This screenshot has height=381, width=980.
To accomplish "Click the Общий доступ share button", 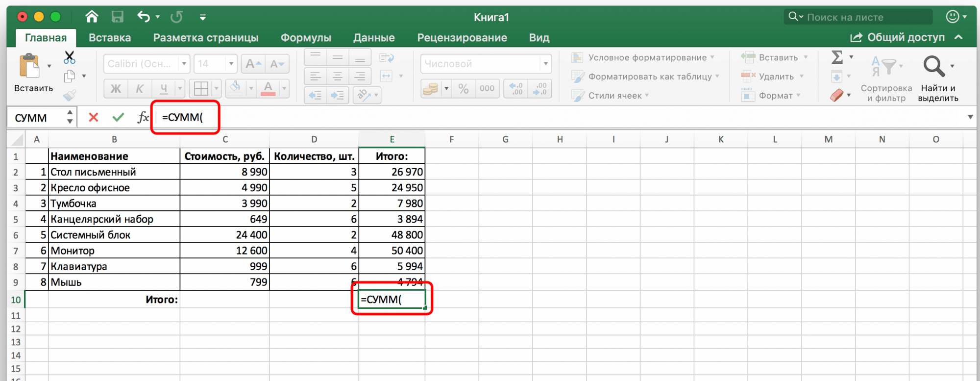I will 897,38.
